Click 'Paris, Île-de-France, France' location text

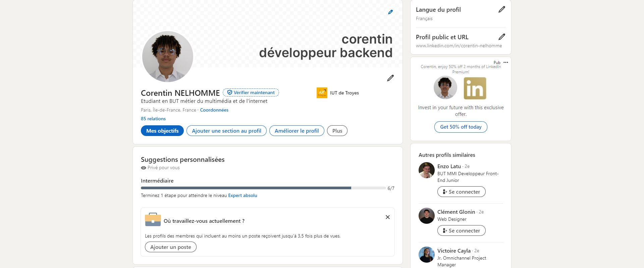[168, 110]
